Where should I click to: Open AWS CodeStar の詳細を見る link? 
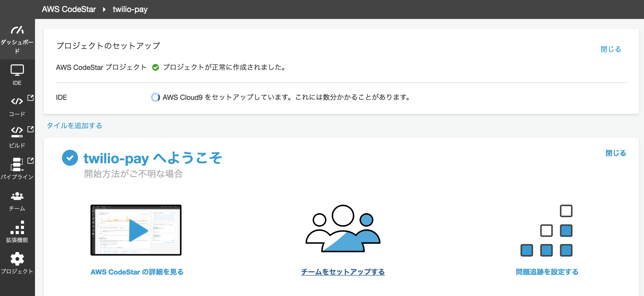tap(137, 272)
